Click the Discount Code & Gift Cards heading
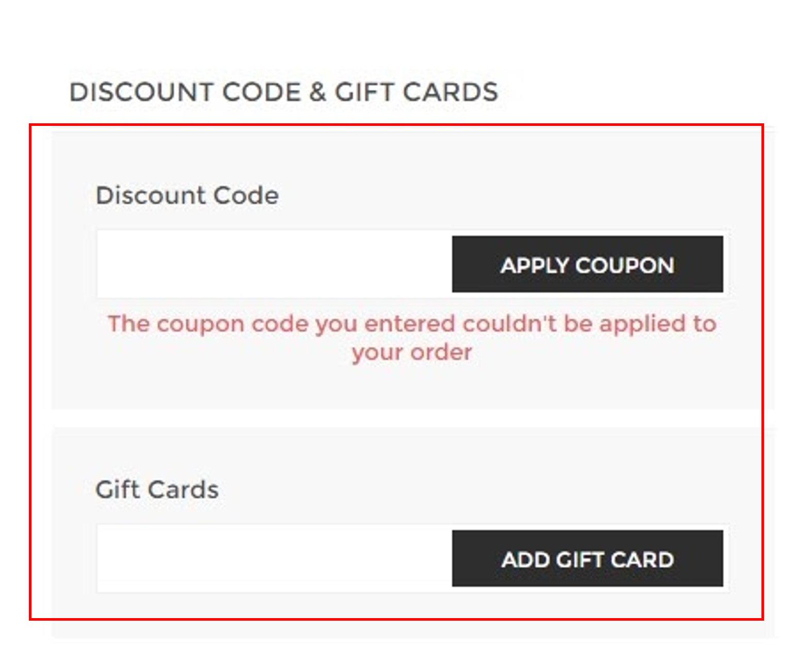This screenshot has height=663, width=812. pyautogui.click(x=284, y=92)
